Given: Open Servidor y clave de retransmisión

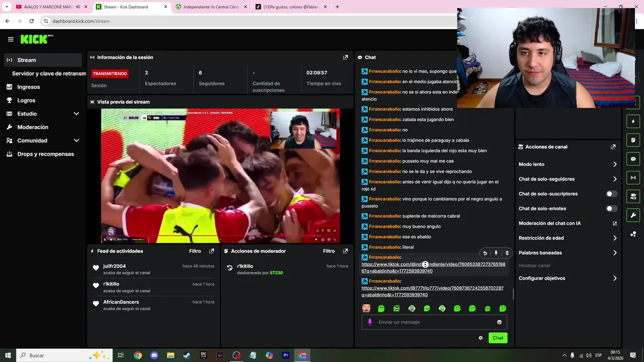Looking at the screenshot, I should click(49, 73).
